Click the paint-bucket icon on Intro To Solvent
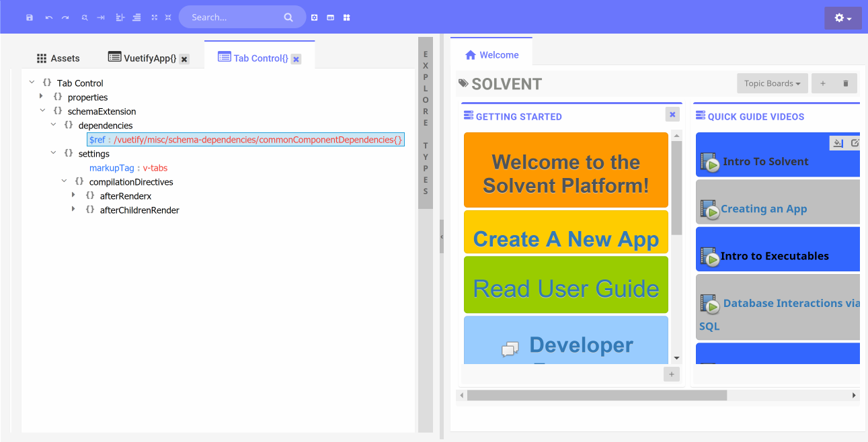 pos(838,142)
